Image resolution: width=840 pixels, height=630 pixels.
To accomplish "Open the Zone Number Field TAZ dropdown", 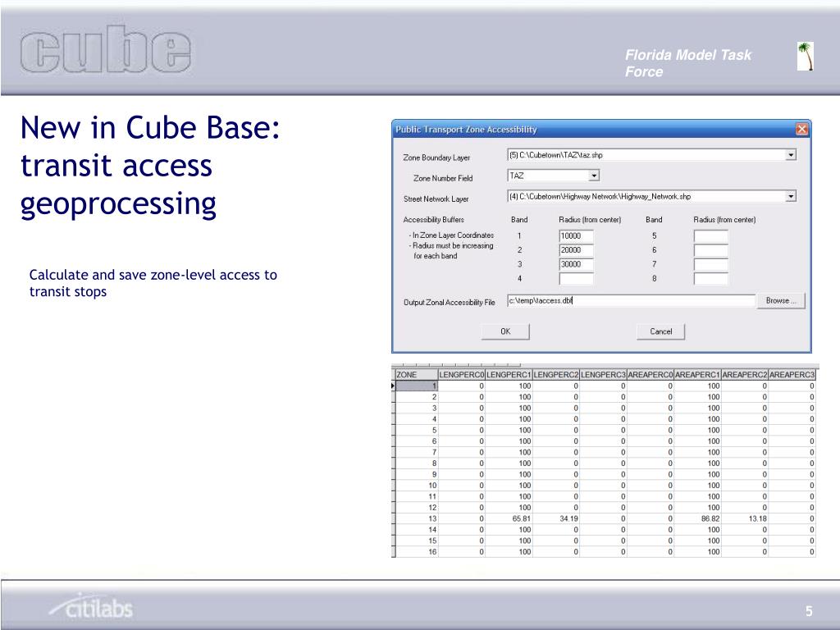I will (x=594, y=176).
